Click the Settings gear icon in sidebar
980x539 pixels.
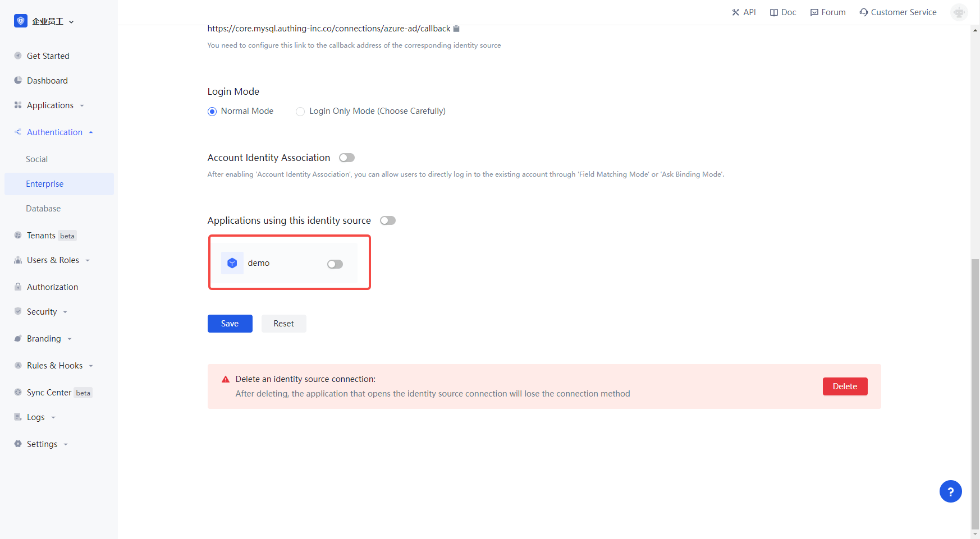tap(18, 444)
